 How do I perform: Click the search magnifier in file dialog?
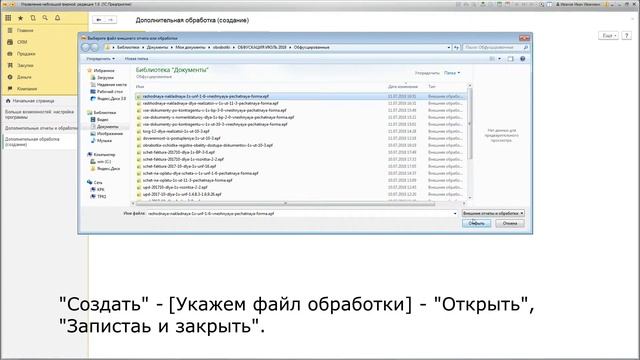click(x=526, y=47)
